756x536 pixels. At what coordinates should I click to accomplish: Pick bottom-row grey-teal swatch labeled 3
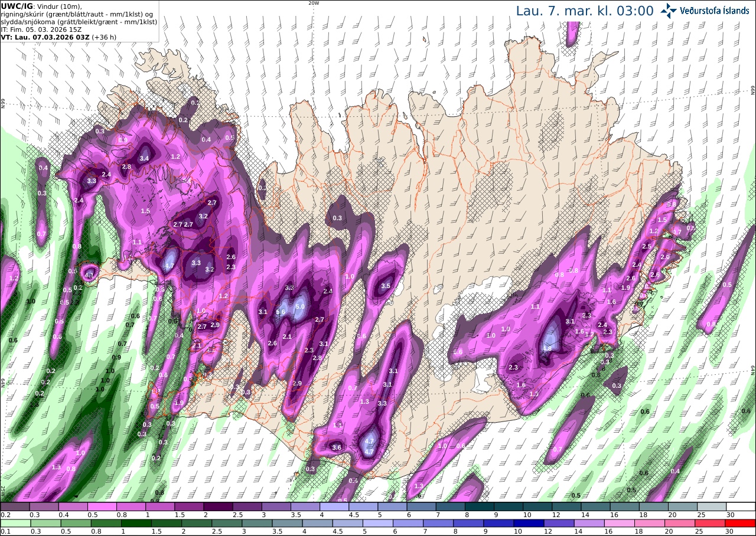tap(257, 523)
